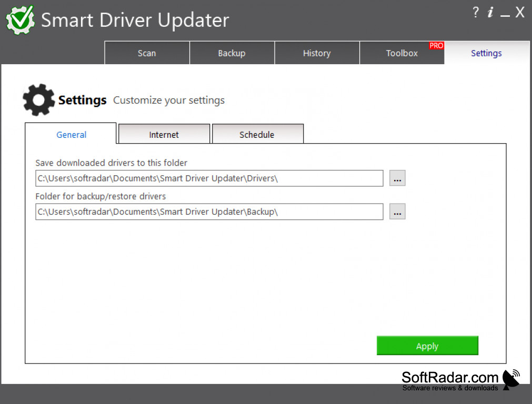
Task: Switch to the Backup tab
Action: point(232,53)
